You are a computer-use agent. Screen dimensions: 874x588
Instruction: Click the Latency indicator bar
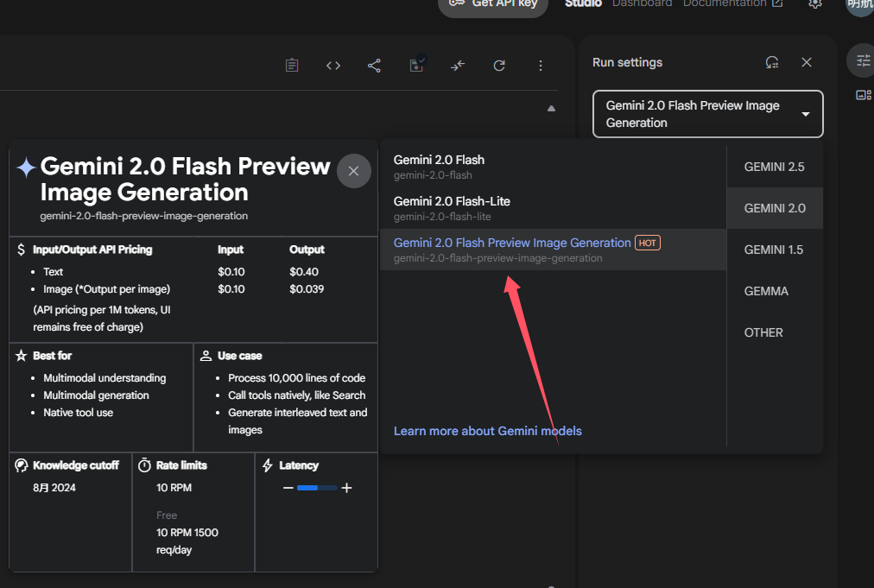317,488
